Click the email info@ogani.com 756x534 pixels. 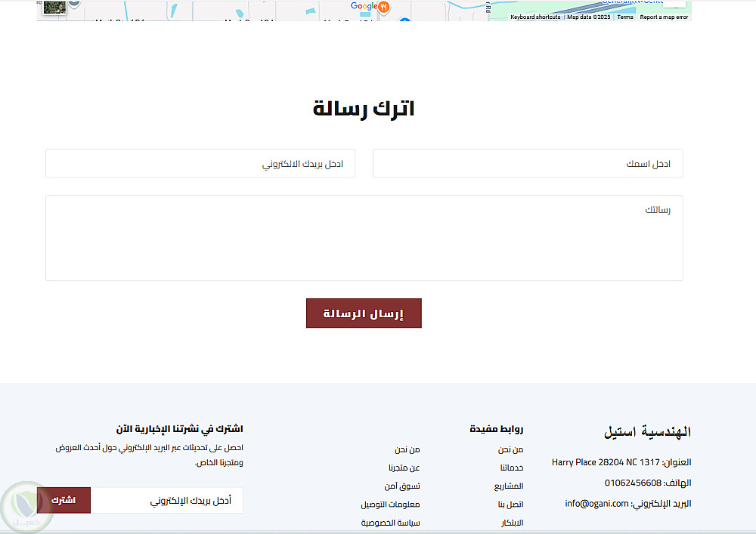(597, 504)
